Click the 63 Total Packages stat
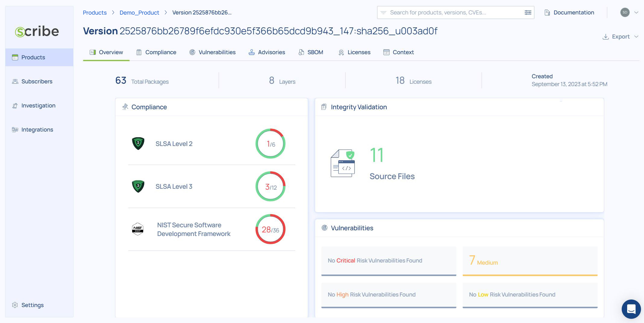The width and height of the screenshot is (644, 323). 142,81
